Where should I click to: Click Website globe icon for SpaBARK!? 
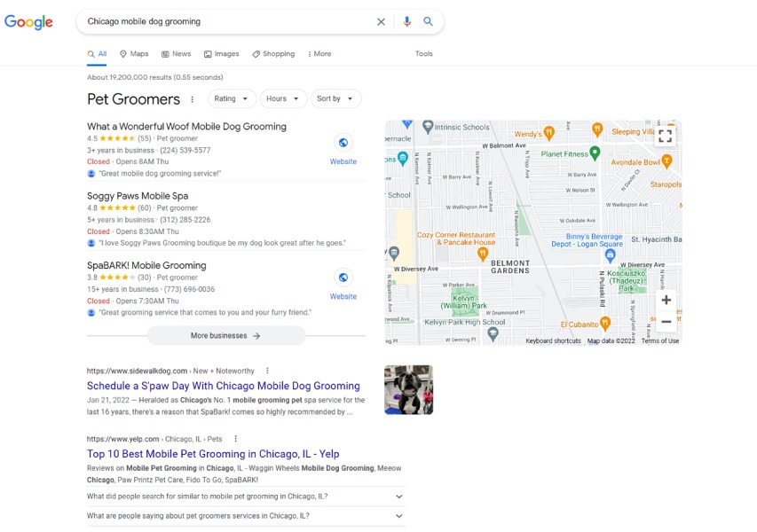tap(343, 278)
